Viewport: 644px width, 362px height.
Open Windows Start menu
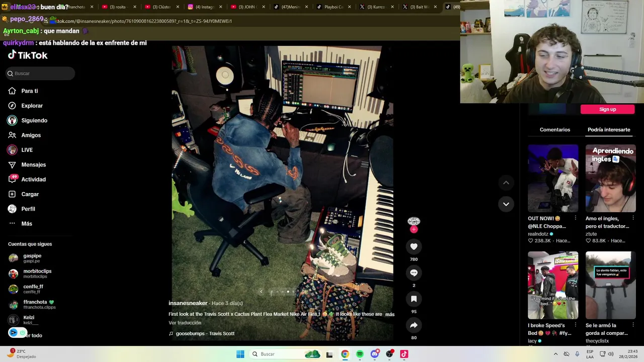pyautogui.click(x=240, y=354)
